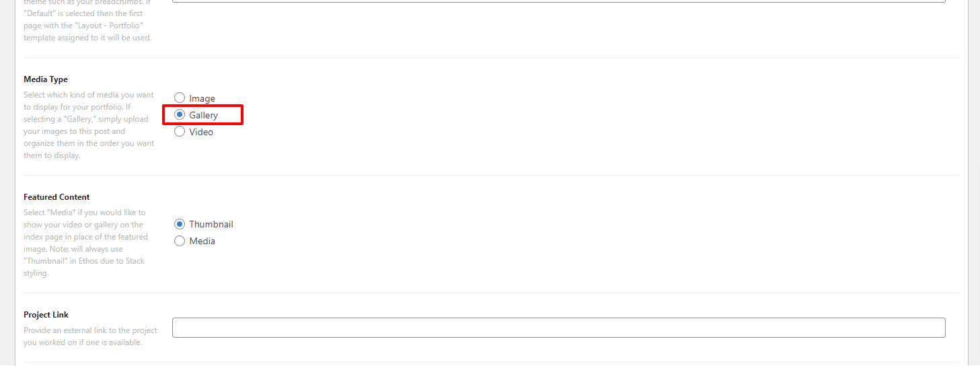
Task: Click the "Project Link" section heading
Action: (x=46, y=315)
